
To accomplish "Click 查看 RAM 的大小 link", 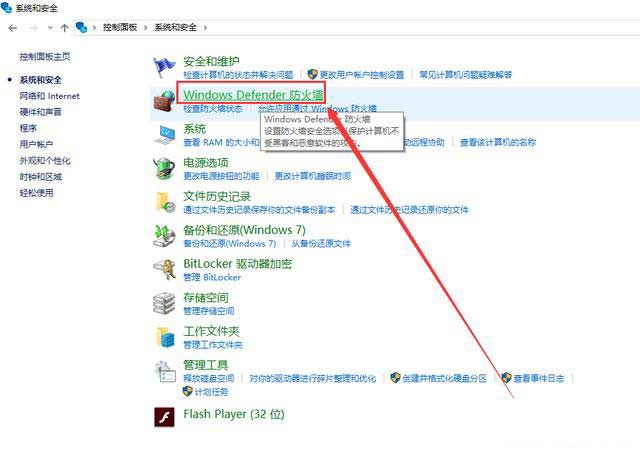I will (x=221, y=142).
